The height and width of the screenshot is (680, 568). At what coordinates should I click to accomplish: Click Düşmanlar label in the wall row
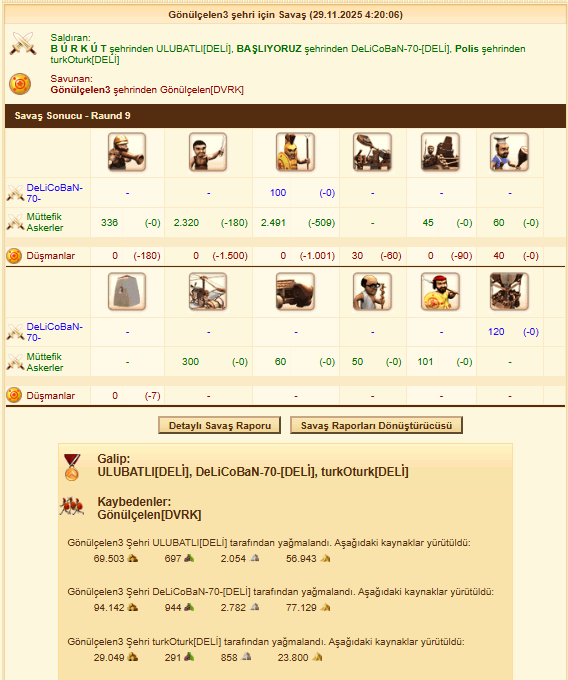[51, 396]
